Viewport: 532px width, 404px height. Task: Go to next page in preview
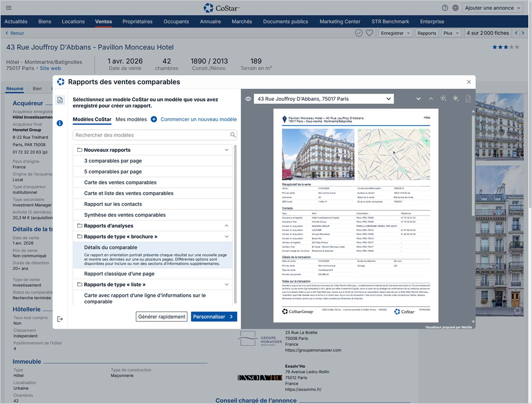pos(419,99)
